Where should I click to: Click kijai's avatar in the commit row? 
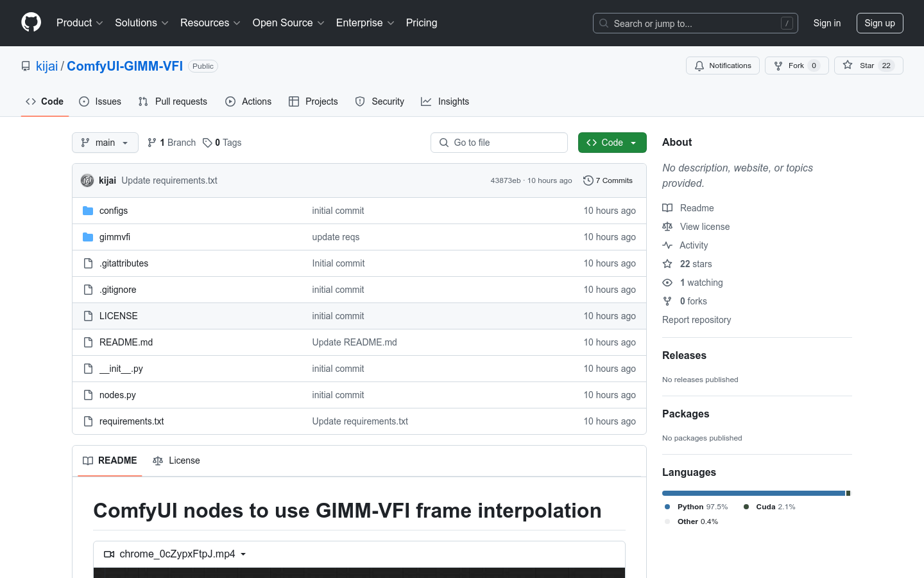click(x=87, y=180)
